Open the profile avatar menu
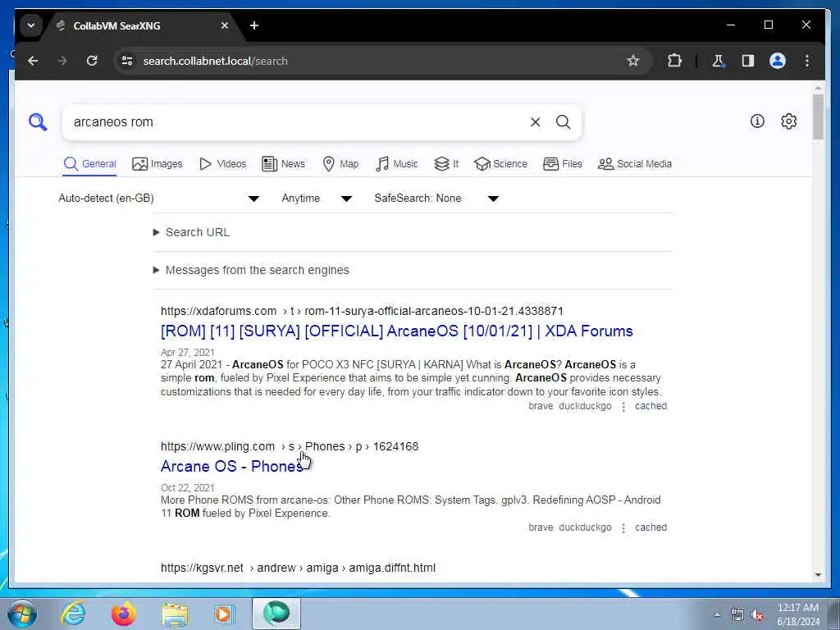Image resolution: width=840 pixels, height=630 pixels. pos(778,61)
